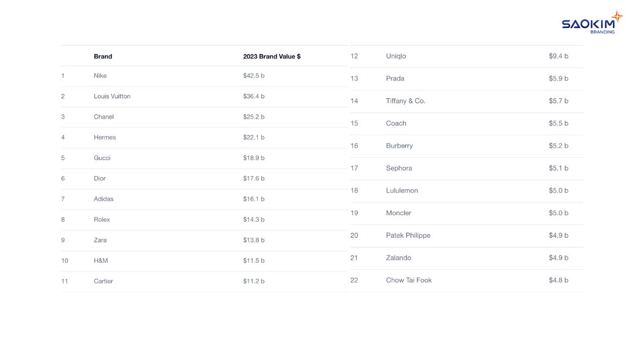Click the Nike brand row
644x337 pixels.
[x=204, y=76]
